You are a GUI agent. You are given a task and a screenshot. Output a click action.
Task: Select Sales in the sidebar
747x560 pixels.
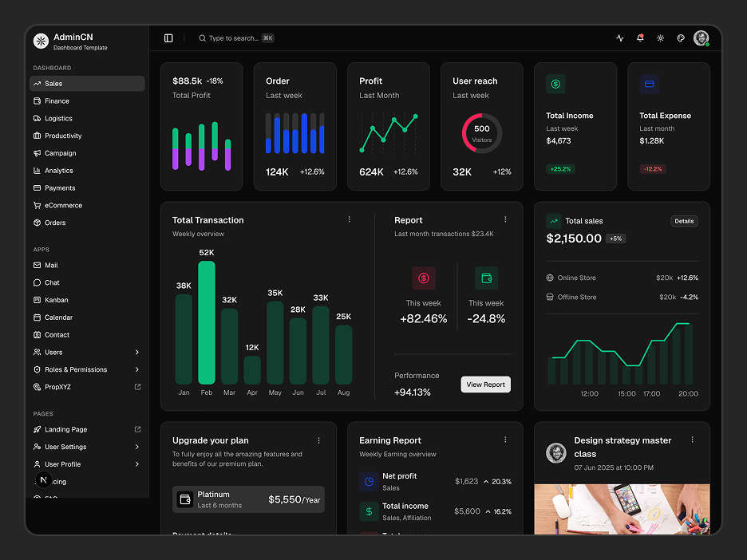click(87, 83)
